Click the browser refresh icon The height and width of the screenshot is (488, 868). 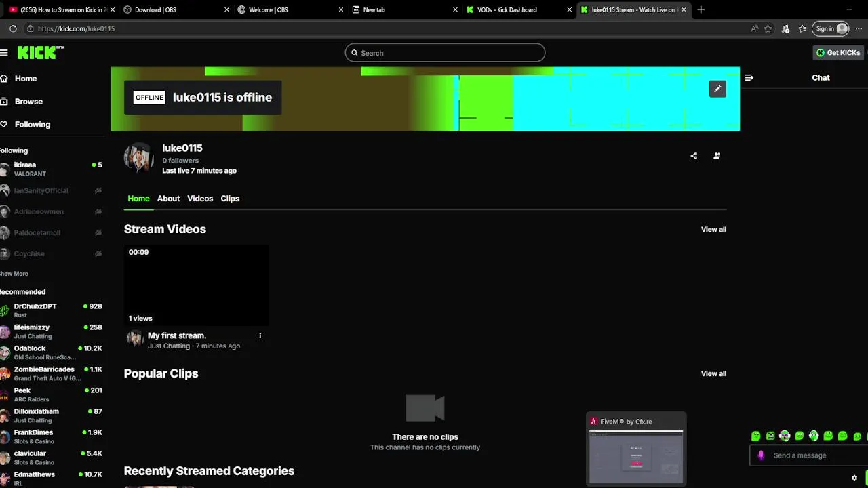click(x=13, y=28)
